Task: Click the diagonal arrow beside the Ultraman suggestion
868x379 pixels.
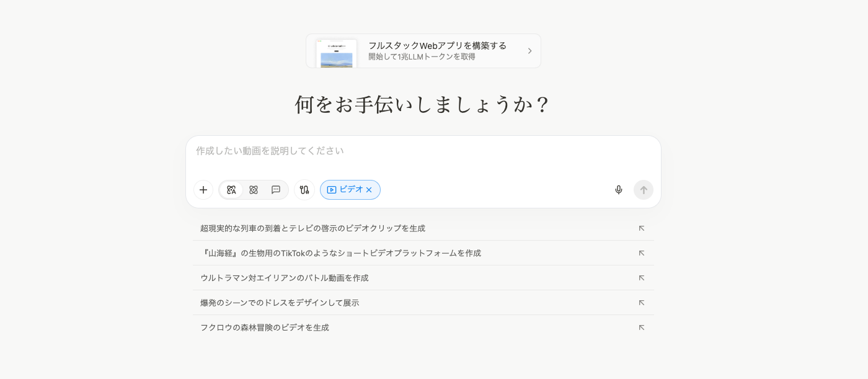Action: (x=642, y=278)
